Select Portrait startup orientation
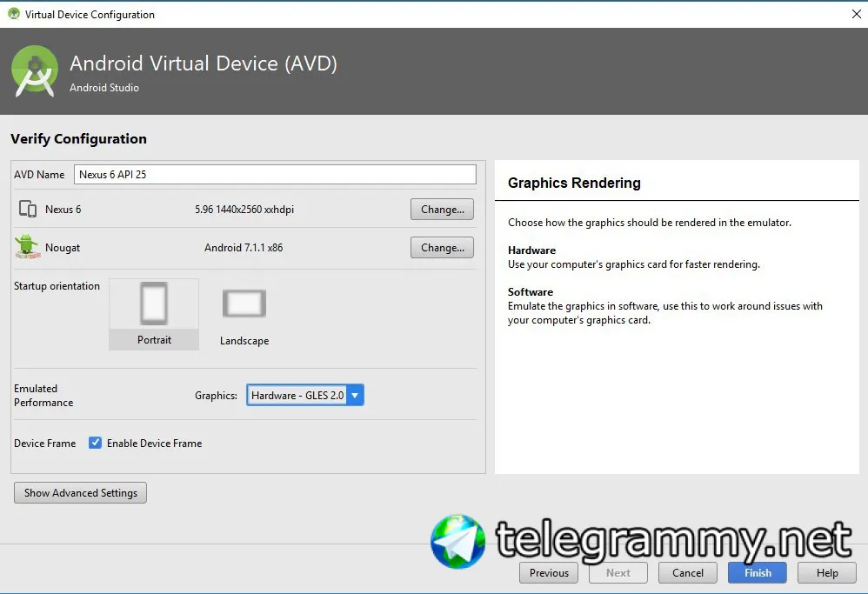Image resolution: width=868 pixels, height=594 pixels. (x=154, y=314)
